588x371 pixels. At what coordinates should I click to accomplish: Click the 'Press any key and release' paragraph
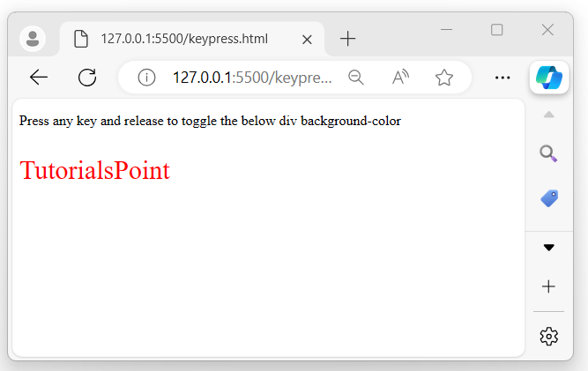coord(210,121)
